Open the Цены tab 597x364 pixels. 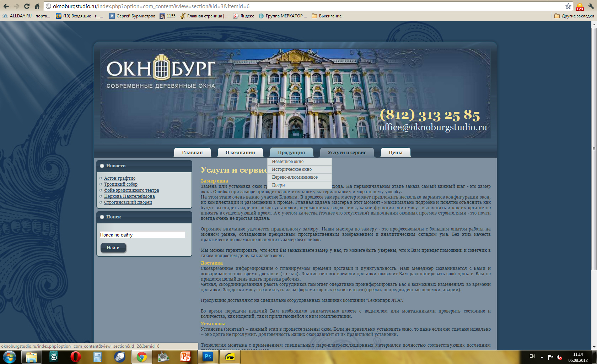click(x=396, y=152)
